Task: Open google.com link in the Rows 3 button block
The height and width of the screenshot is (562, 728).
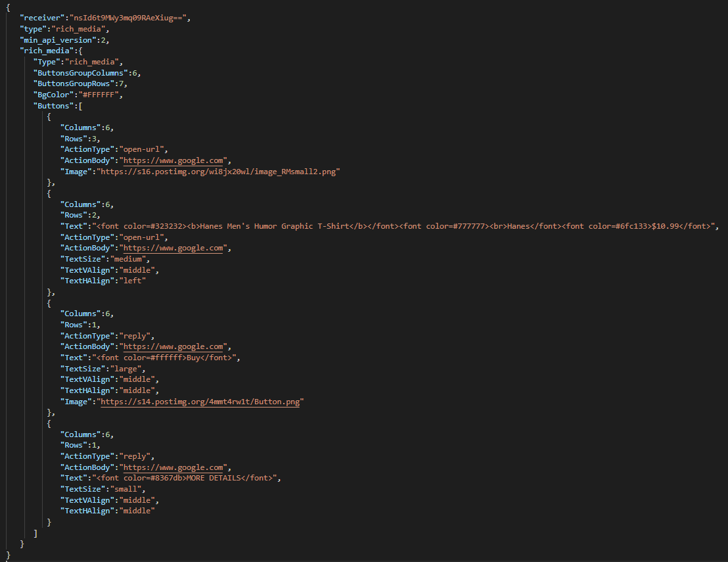Action: point(173,160)
